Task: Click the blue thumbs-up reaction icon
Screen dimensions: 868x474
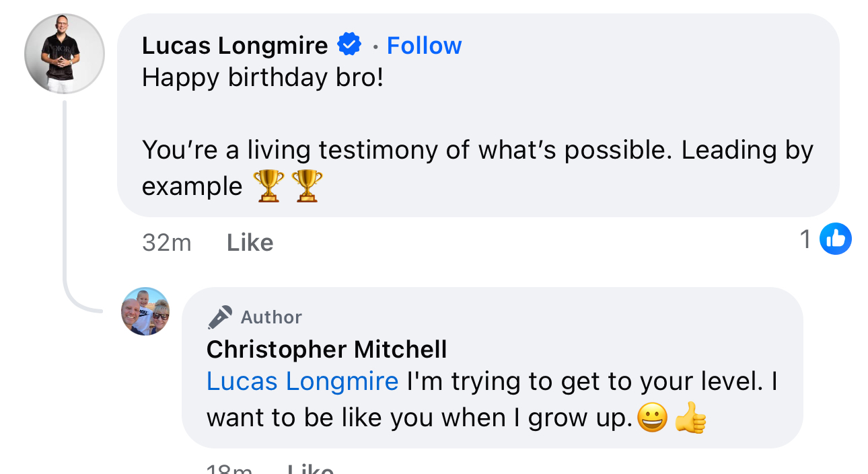Action: click(836, 239)
